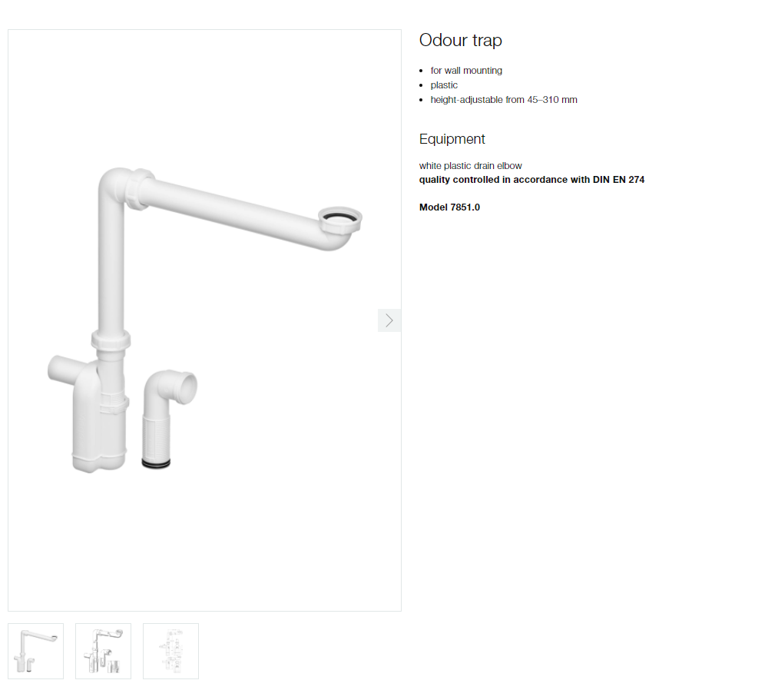The image size is (768, 700).
Task: Click the coupling nut above the trap
Action: (x=111, y=339)
